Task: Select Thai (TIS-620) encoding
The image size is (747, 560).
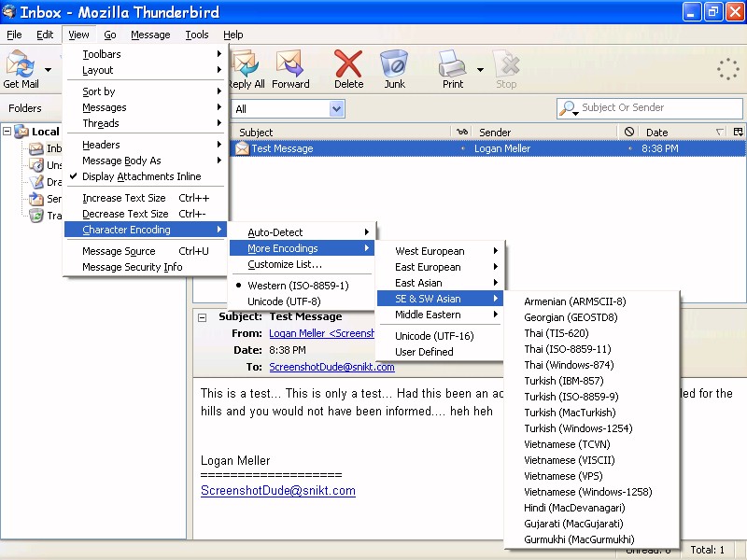Action: coord(591,333)
